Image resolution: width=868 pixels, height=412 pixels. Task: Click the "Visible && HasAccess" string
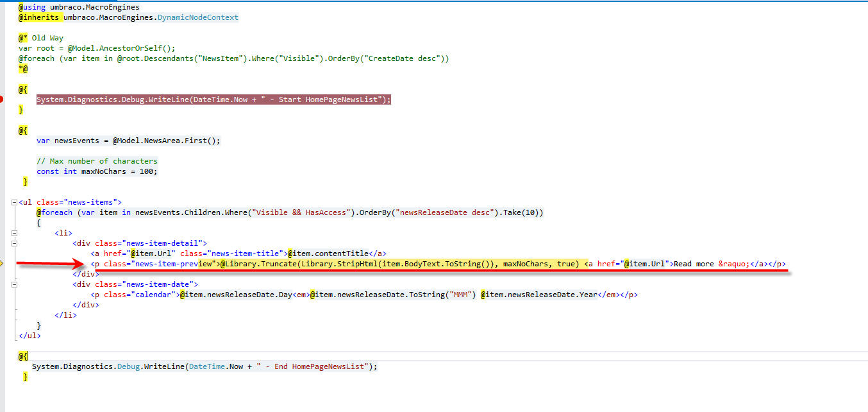pyautogui.click(x=301, y=212)
